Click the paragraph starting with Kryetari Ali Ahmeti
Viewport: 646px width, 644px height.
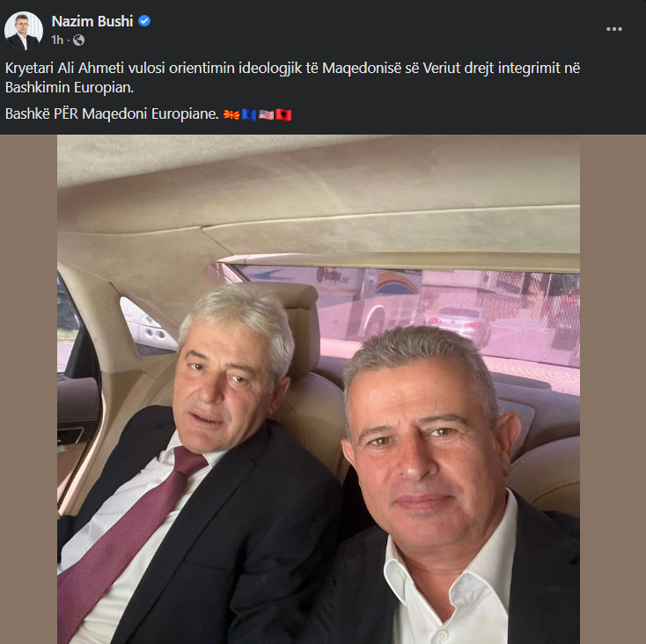pyautogui.click(x=292, y=77)
